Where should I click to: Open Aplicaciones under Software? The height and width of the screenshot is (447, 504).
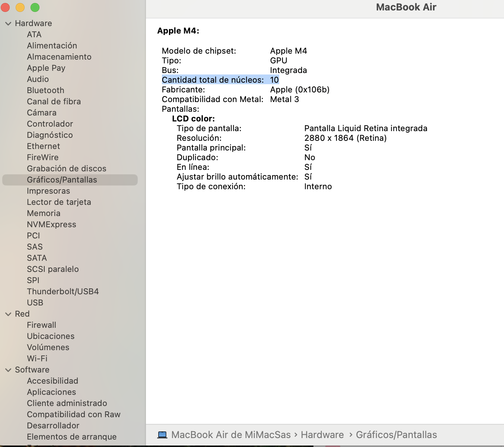tap(51, 392)
